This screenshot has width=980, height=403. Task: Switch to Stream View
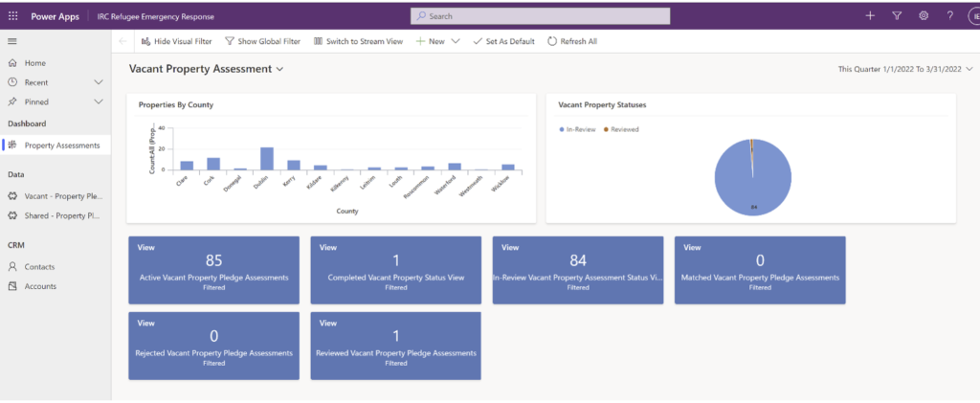[x=358, y=41]
